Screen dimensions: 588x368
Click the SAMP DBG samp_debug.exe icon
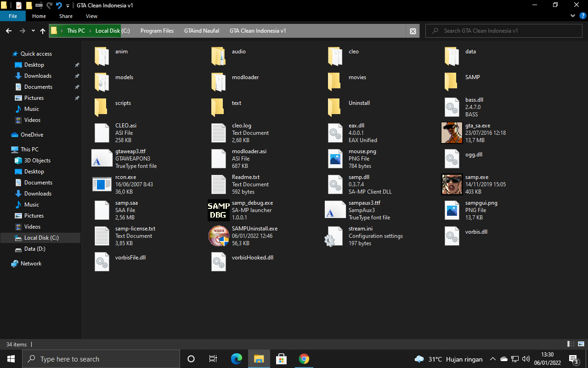click(219, 210)
